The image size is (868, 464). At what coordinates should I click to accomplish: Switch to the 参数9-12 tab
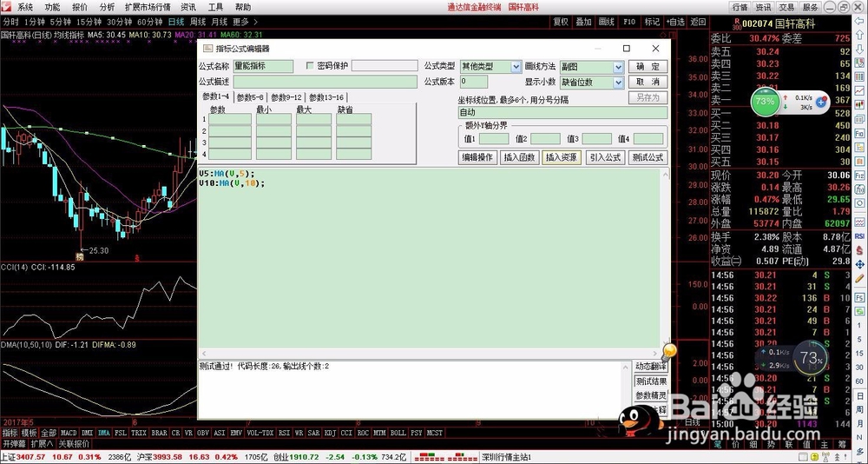coord(286,97)
